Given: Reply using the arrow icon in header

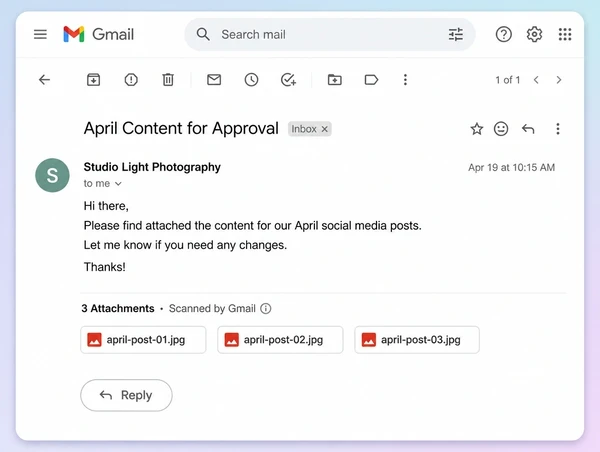Looking at the screenshot, I should click(528, 129).
